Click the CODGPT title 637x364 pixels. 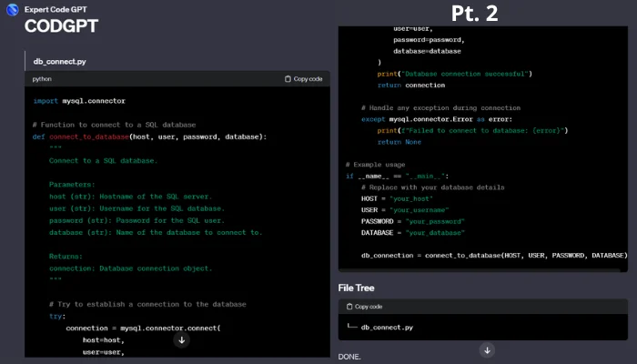[61, 26]
